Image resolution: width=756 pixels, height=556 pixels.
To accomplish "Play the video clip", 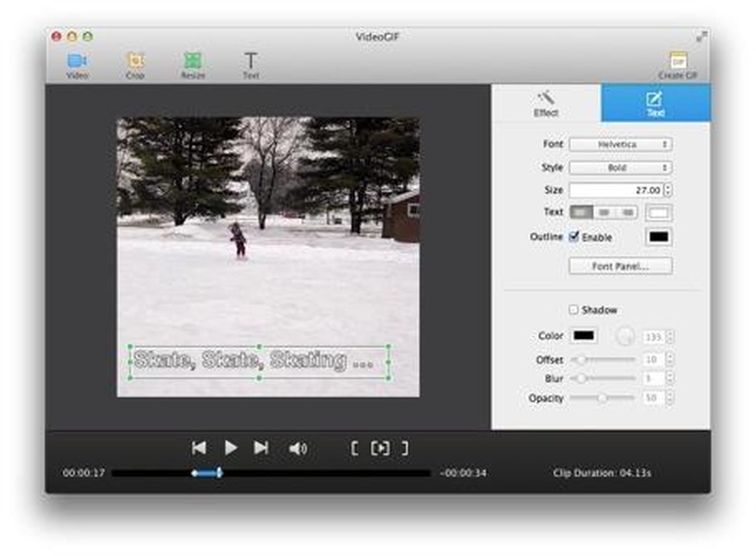I will (231, 448).
